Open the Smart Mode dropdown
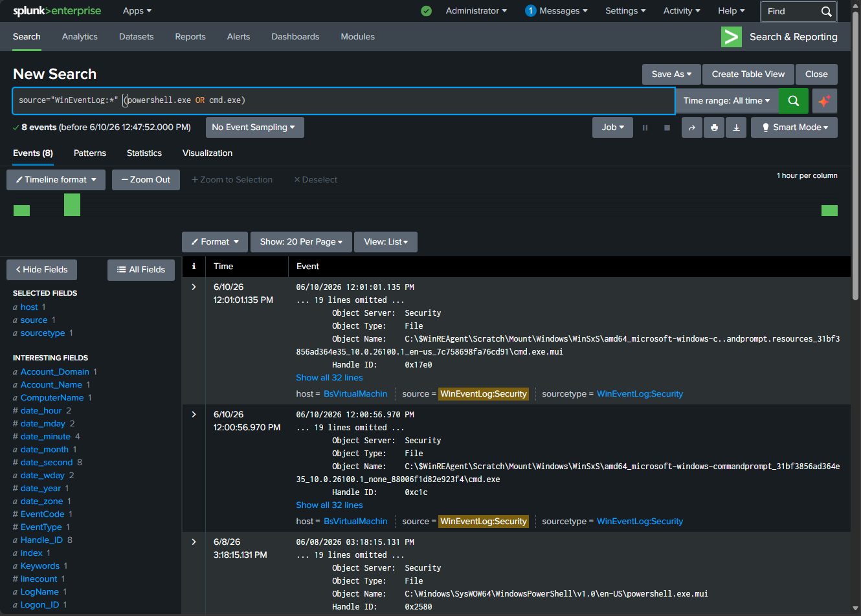This screenshot has height=616, width=861. (794, 127)
